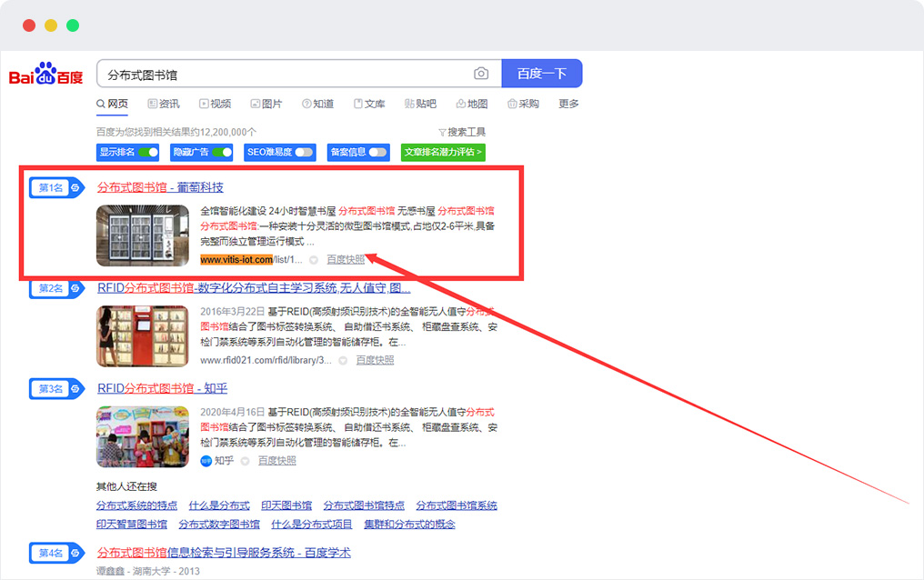The width and height of the screenshot is (924, 580).
Task: Click related search 什么是分布式项目
Action: [312, 525]
